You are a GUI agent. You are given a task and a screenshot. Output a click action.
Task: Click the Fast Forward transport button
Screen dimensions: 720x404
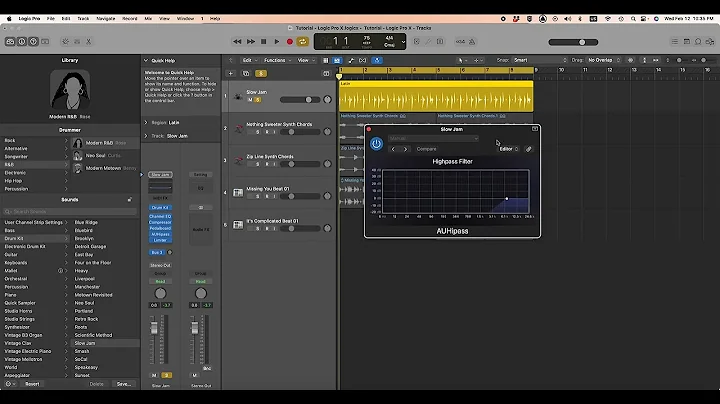point(251,42)
